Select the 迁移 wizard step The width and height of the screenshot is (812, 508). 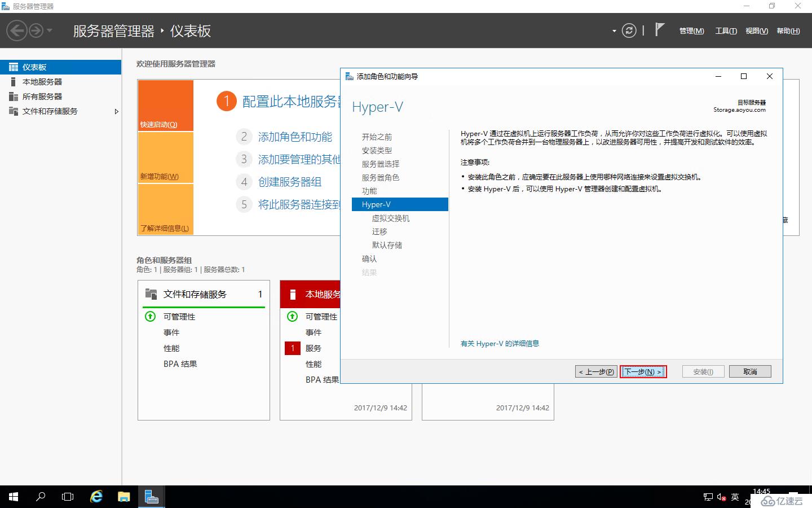pos(379,232)
